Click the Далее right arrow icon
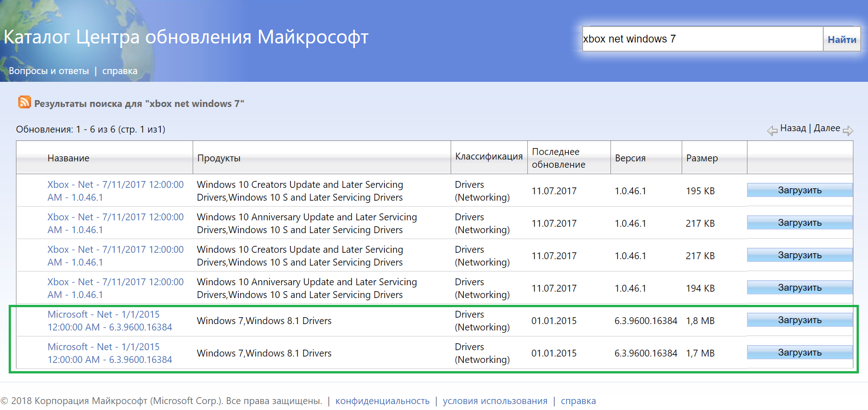Viewport: 868px width, 410px height. point(848,131)
